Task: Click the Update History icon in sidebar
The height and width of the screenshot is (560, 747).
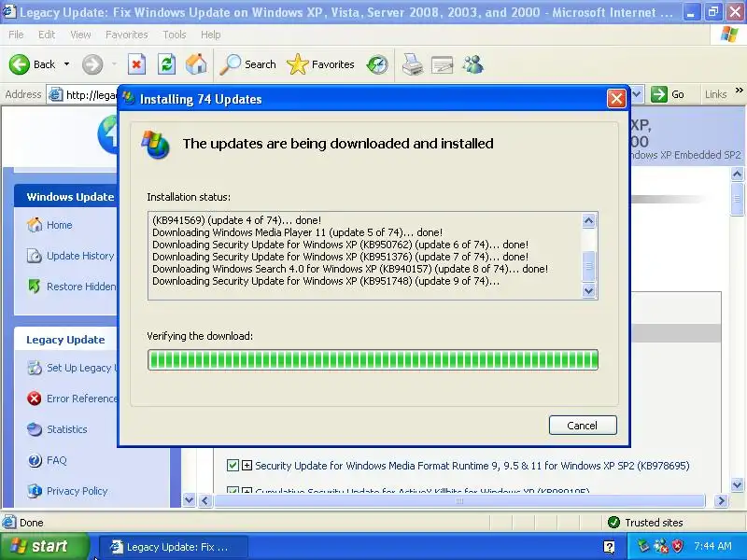Action: (x=35, y=256)
